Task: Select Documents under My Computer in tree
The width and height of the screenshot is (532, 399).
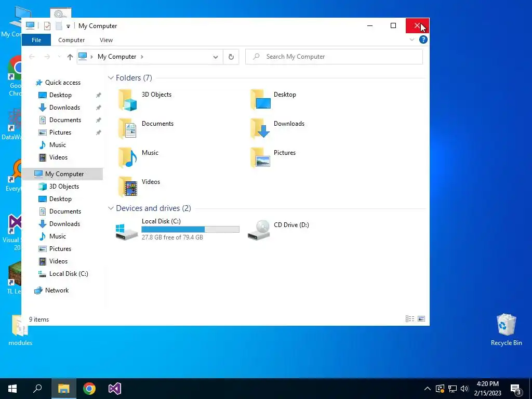Action: [x=65, y=211]
